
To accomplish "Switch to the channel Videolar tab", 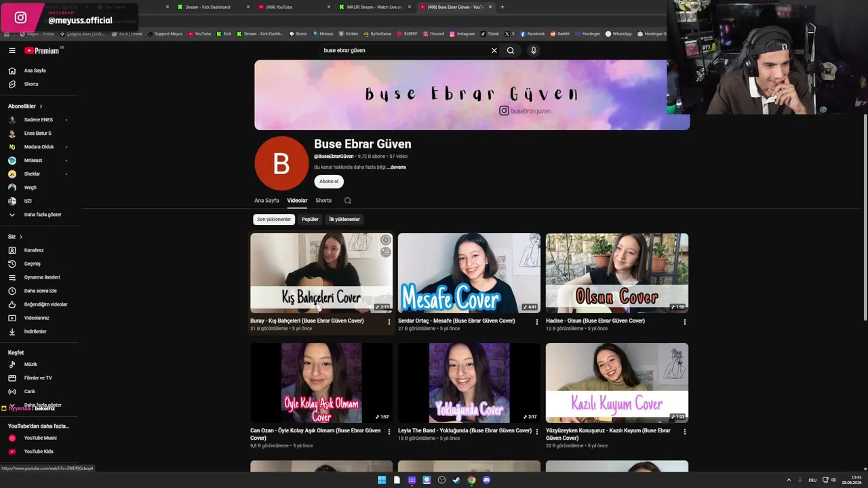I will point(297,201).
